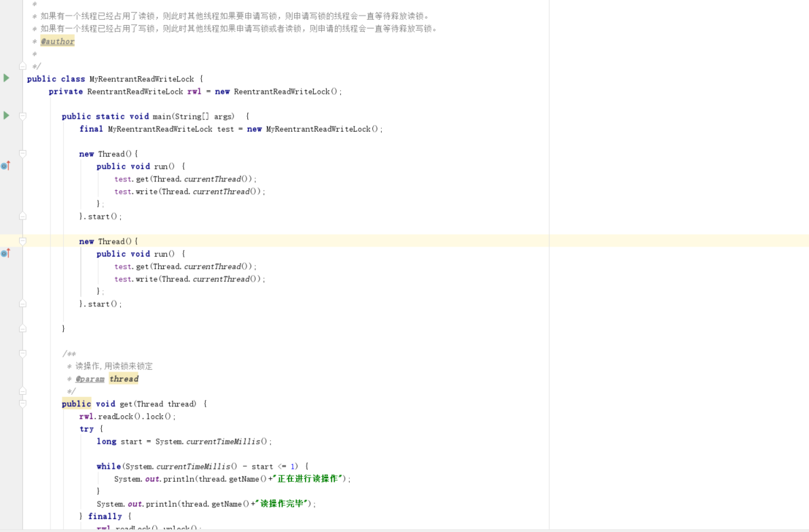The width and height of the screenshot is (809, 532).
Task: Click the fold marker at the Javadoc's closing */
Action: coord(22,391)
